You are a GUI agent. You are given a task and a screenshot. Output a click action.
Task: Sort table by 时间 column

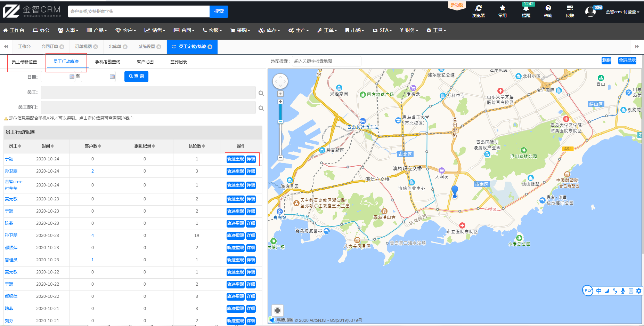tap(48, 146)
